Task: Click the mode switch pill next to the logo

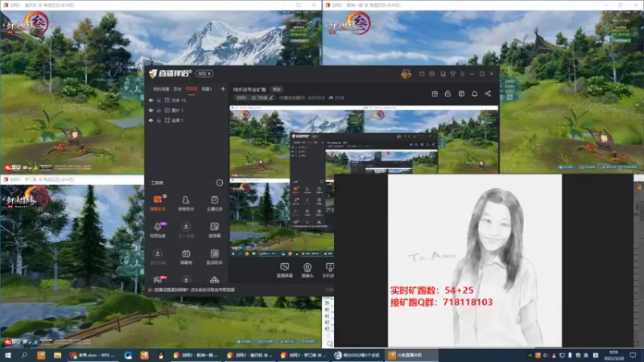Action: pyautogui.click(x=204, y=73)
